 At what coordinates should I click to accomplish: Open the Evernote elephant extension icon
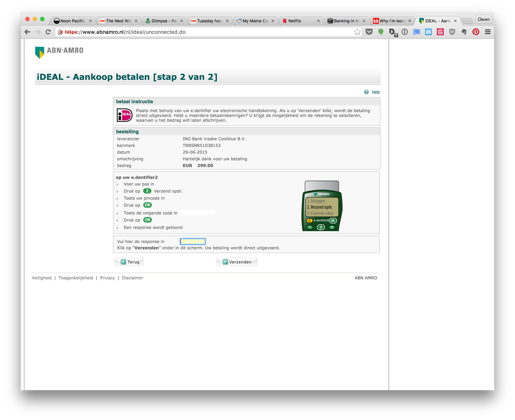pyautogui.click(x=464, y=32)
